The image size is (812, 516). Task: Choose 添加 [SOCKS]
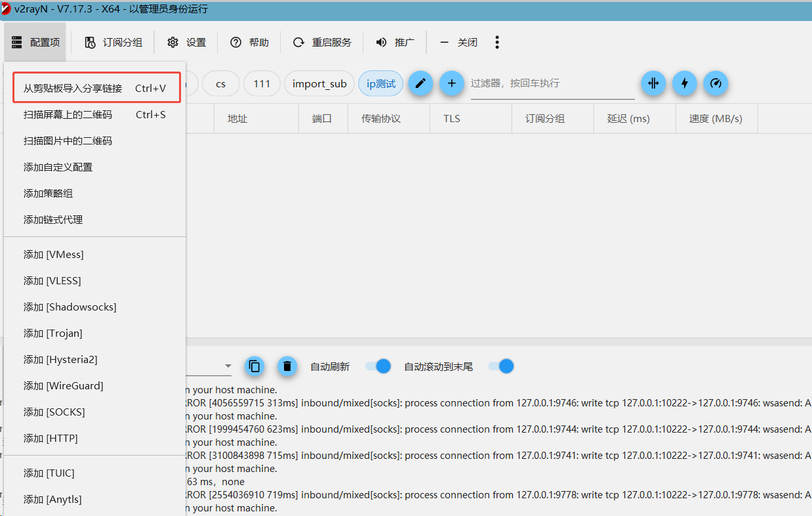[x=95, y=412]
